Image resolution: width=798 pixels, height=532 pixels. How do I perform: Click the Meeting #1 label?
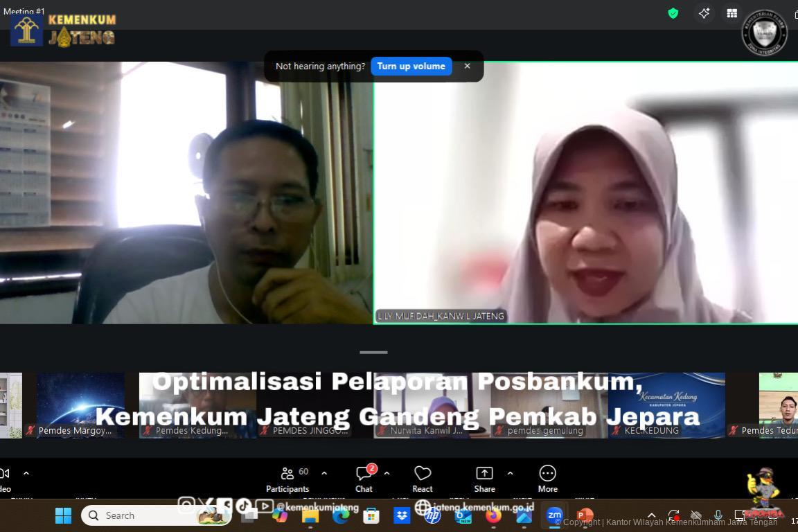click(24, 11)
